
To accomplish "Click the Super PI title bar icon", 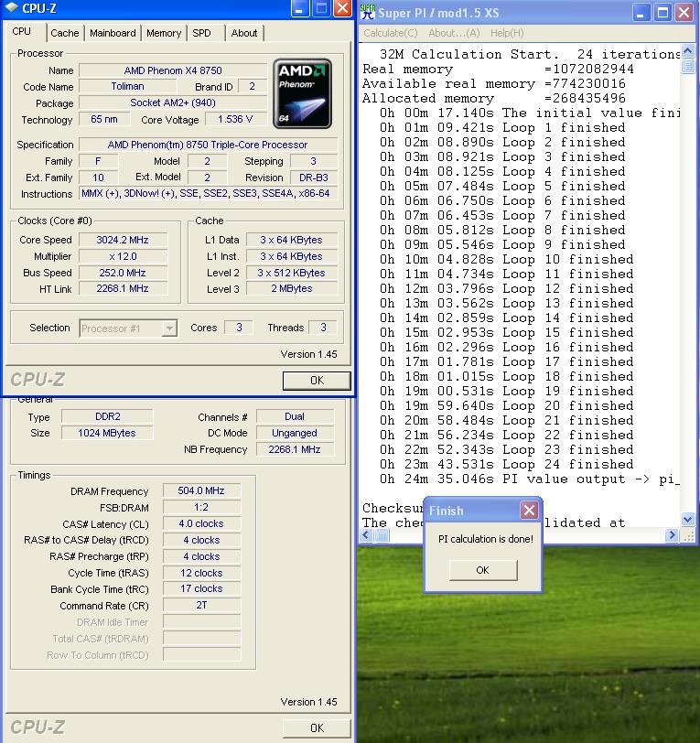I will (x=368, y=12).
